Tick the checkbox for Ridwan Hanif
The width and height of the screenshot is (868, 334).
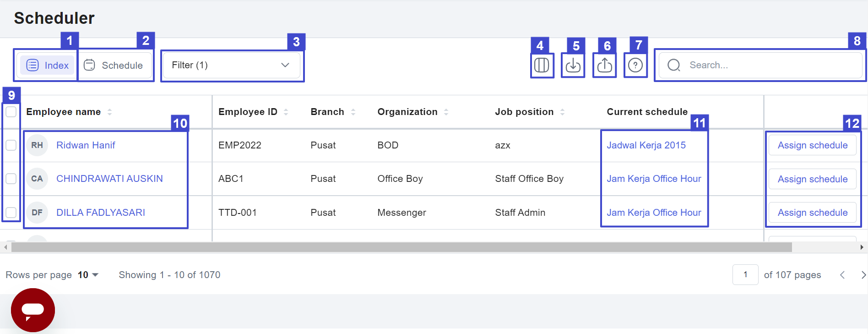pos(11,145)
